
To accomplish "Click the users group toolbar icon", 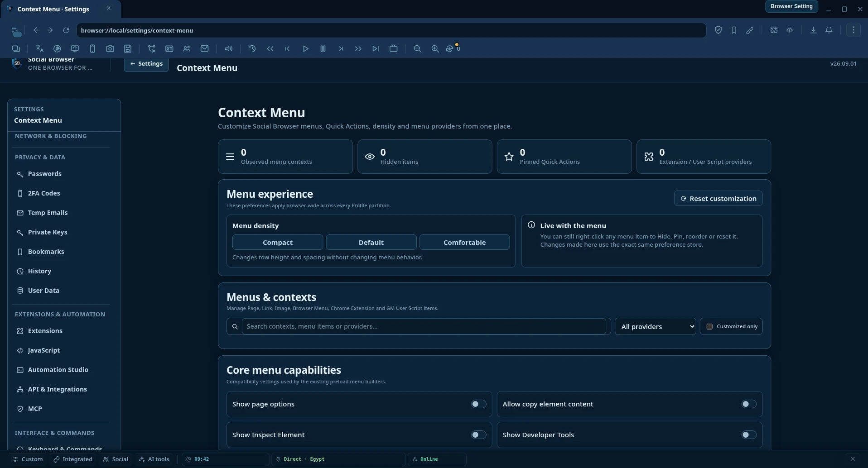I will [x=187, y=49].
